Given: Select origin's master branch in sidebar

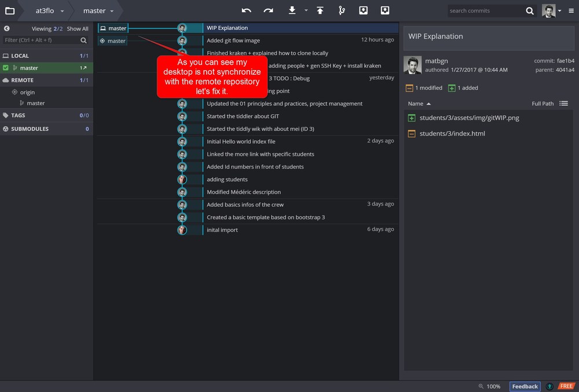Looking at the screenshot, I should click(x=35, y=103).
